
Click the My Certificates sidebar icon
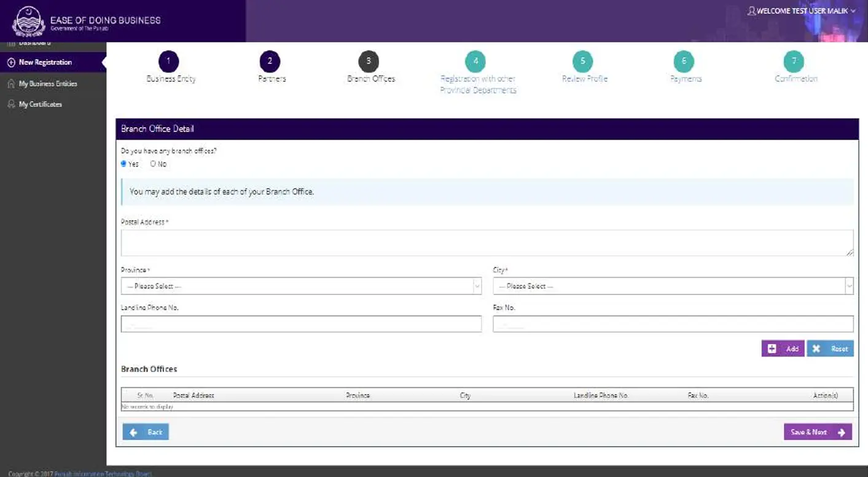11,104
